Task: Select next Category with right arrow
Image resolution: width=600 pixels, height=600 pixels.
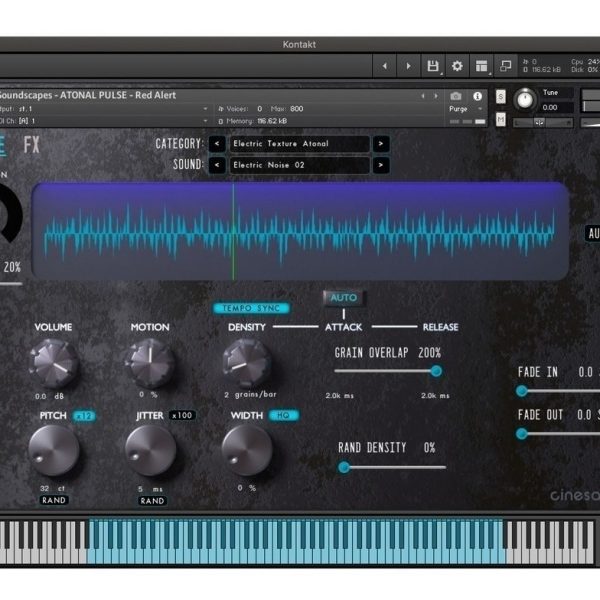Action: (x=381, y=144)
